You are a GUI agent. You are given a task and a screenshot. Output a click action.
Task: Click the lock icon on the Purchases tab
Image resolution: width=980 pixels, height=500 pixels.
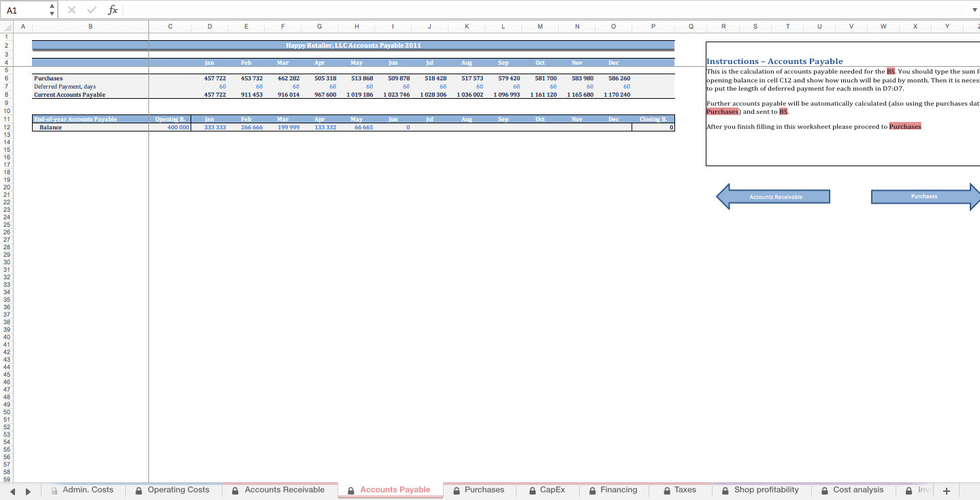coord(457,490)
